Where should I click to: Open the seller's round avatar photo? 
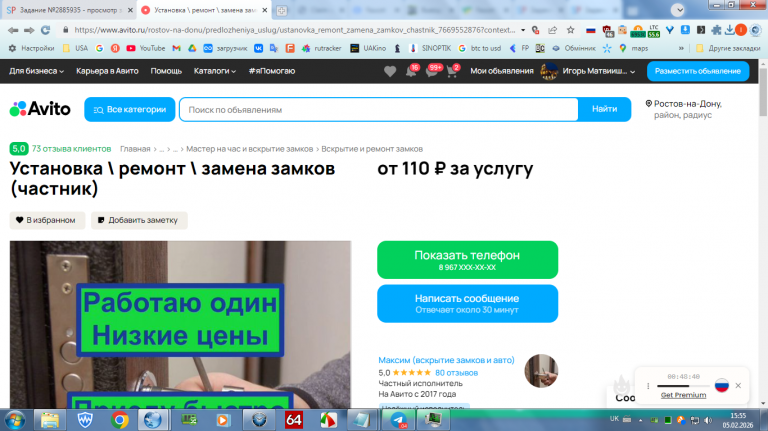[x=541, y=371]
